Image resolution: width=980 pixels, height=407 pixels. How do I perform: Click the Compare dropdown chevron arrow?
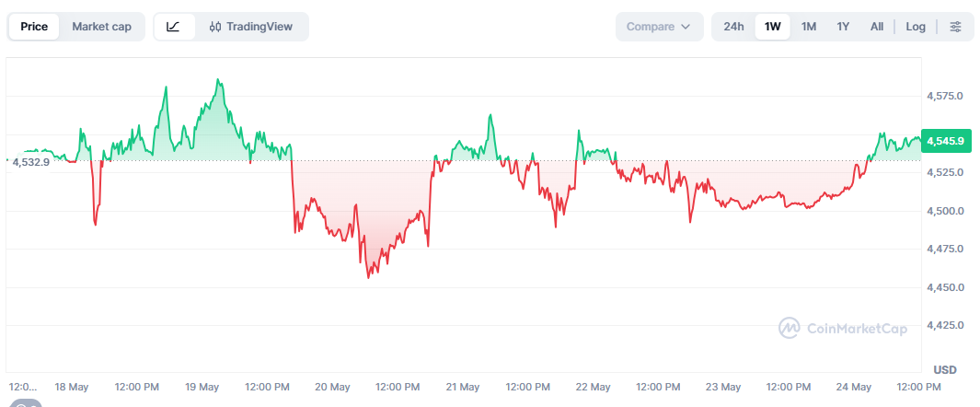[x=685, y=27]
